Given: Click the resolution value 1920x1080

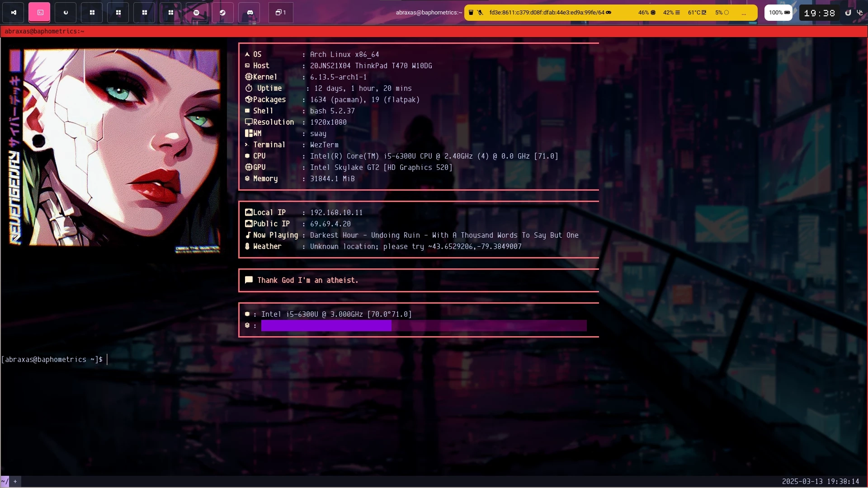Looking at the screenshot, I should point(328,122).
